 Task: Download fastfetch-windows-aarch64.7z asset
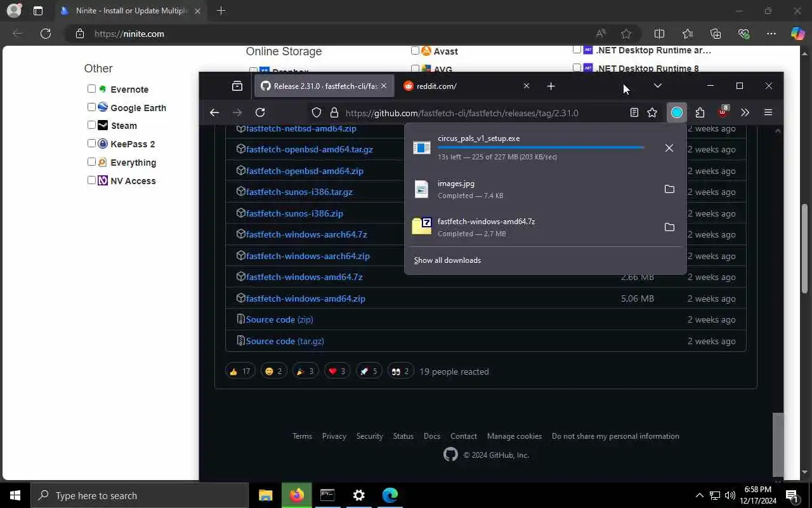306,234
